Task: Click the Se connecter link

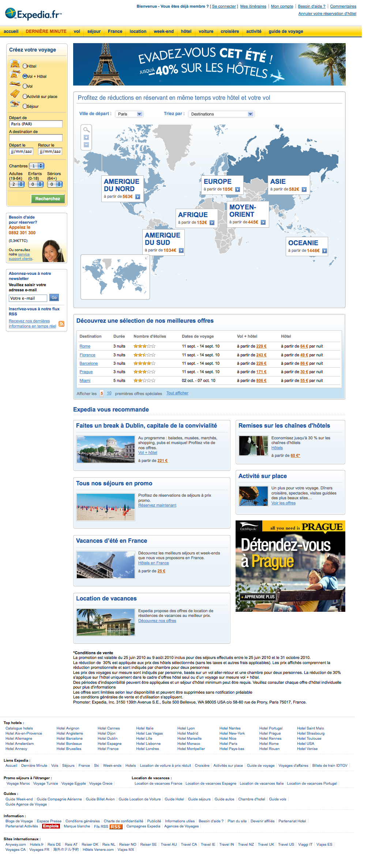Action: pos(224,6)
